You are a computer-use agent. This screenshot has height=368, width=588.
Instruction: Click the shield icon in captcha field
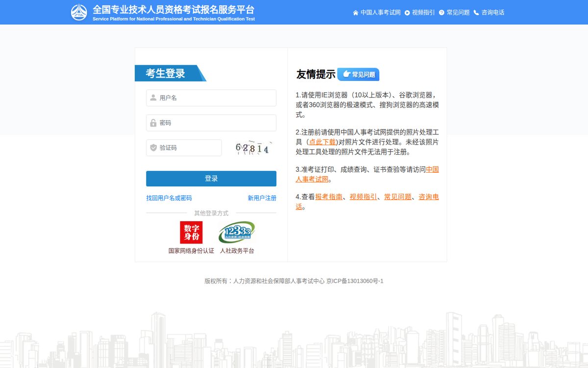click(153, 148)
